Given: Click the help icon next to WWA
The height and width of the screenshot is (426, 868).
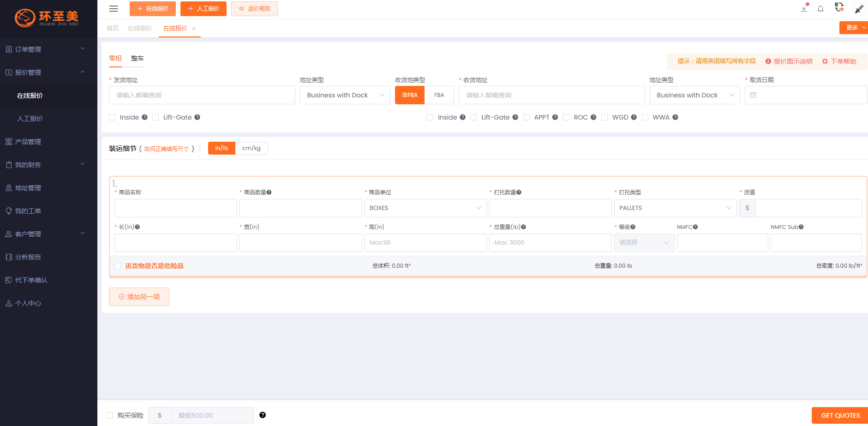Looking at the screenshot, I should (675, 117).
